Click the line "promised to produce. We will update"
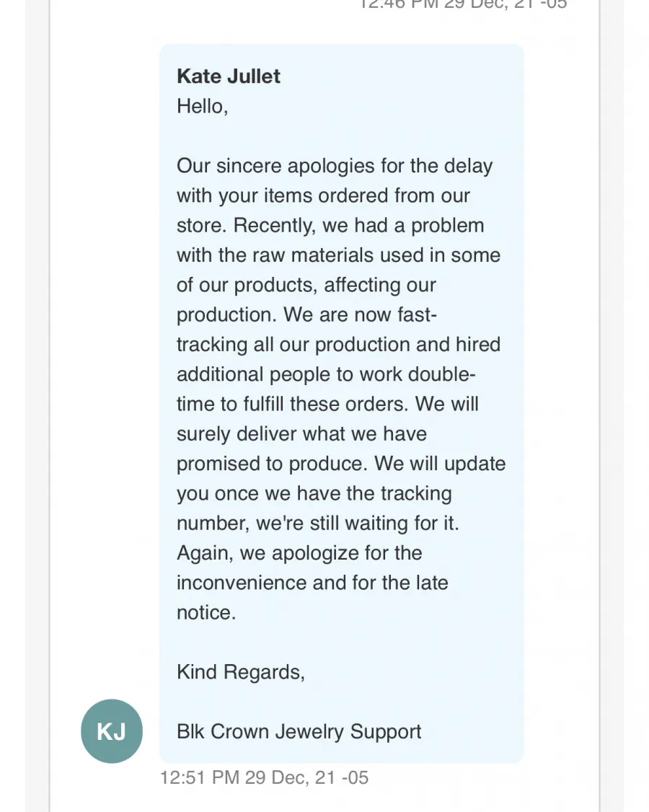 pyautogui.click(x=341, y=464)
